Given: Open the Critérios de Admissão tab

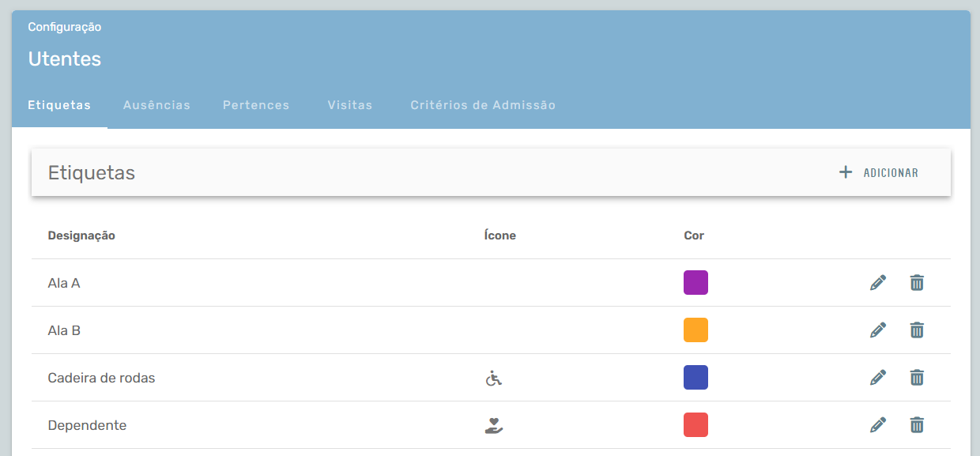Looking at the screenshot, I should (x=483, y=105).
